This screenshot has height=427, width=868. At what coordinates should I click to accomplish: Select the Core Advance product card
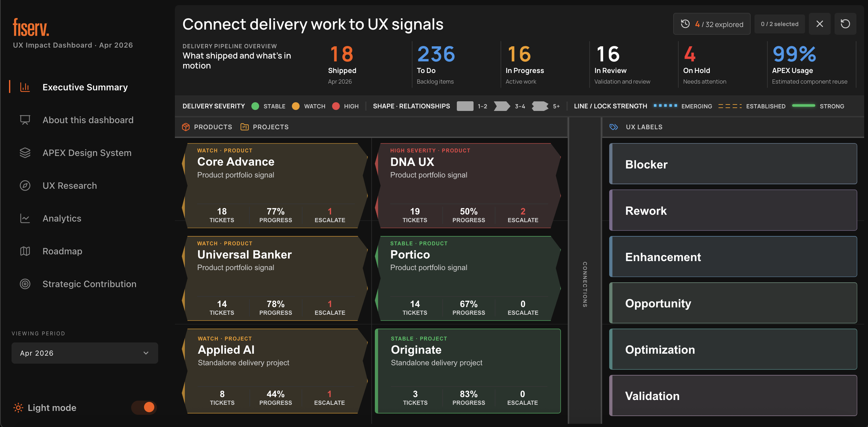pyautogui.click(x=275, y=186)
